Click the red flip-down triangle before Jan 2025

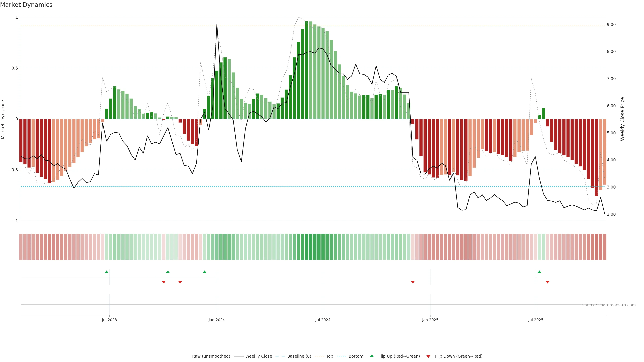pos(413,282)
